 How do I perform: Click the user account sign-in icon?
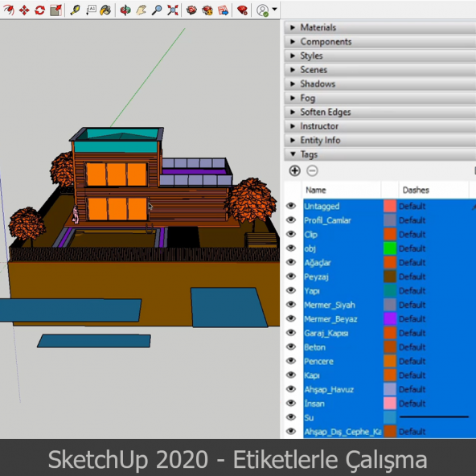[x=263, y=10]
